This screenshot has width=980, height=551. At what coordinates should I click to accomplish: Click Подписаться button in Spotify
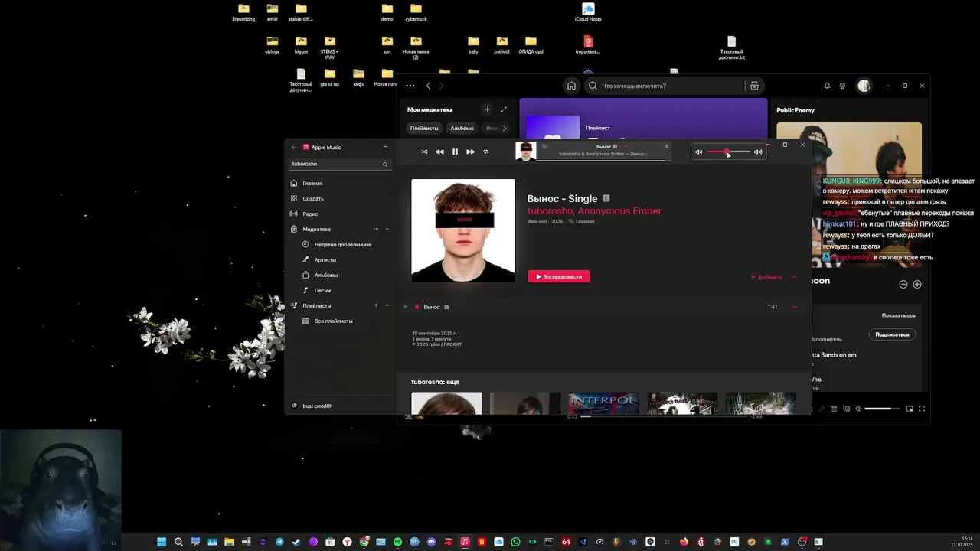pyautogui.click(x=892, y=334)
